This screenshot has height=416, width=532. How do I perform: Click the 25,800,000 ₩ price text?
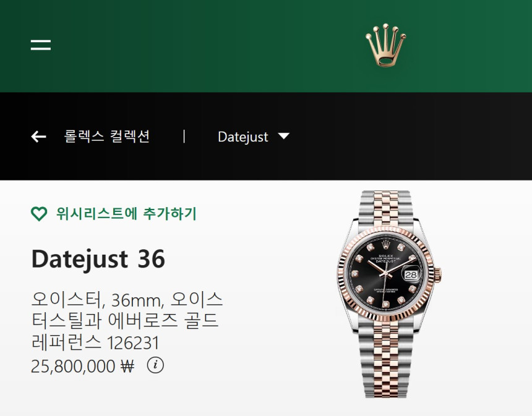click(x=83, y=366)
